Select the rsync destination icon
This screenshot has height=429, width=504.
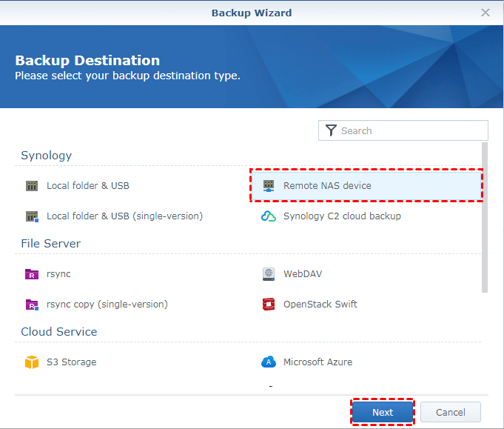tap(32, 274)
